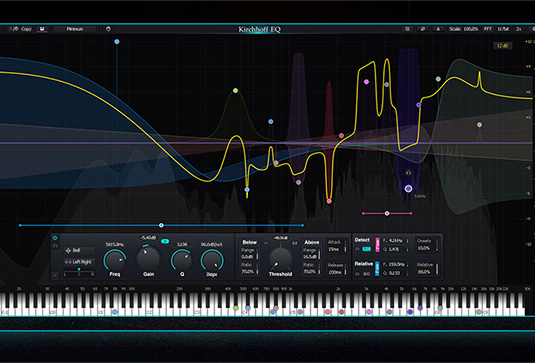Viewport: 535px width, 363px height.
Task: Click the Threshold knob
Action: click(280, 259)
